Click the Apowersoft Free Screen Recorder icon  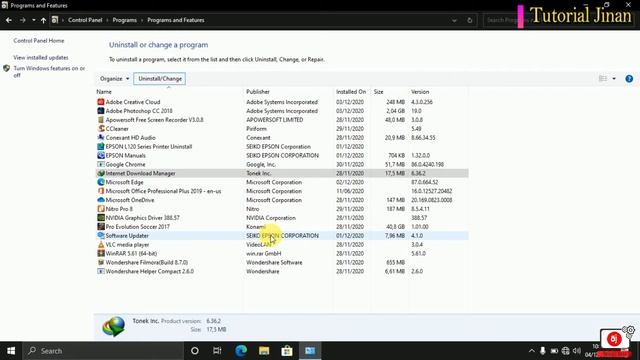101,120
